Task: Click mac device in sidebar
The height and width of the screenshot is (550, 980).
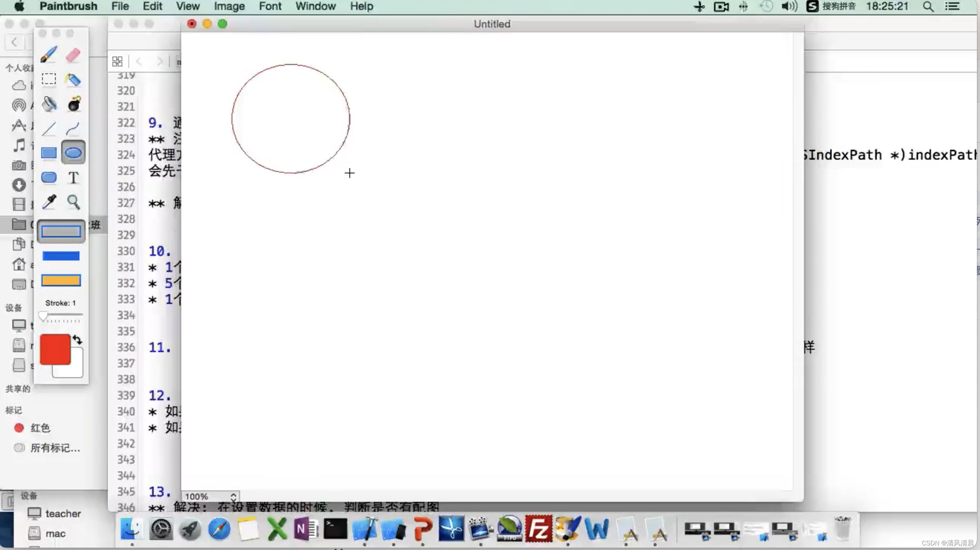Action: [55, 533]
